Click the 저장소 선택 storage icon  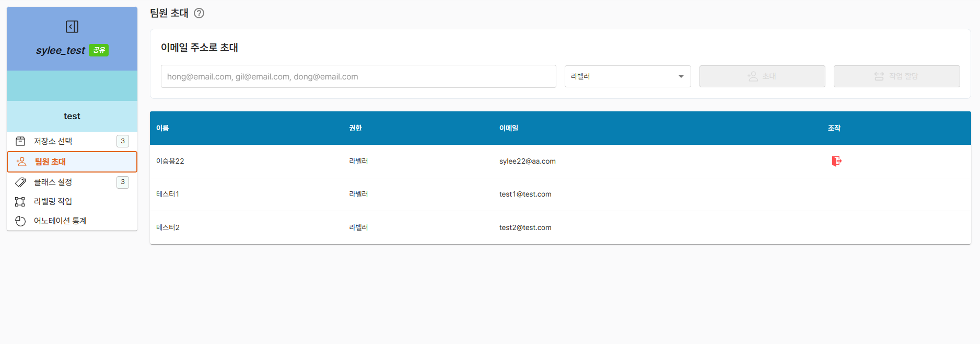point(20,141)
